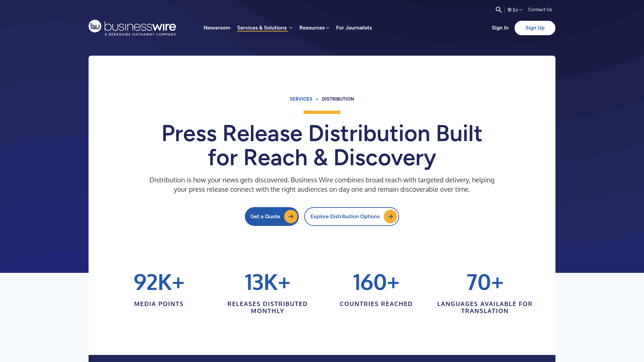
Task: Click the DISTRIBUTION breadcrumb text
Action: coord(338,99)
